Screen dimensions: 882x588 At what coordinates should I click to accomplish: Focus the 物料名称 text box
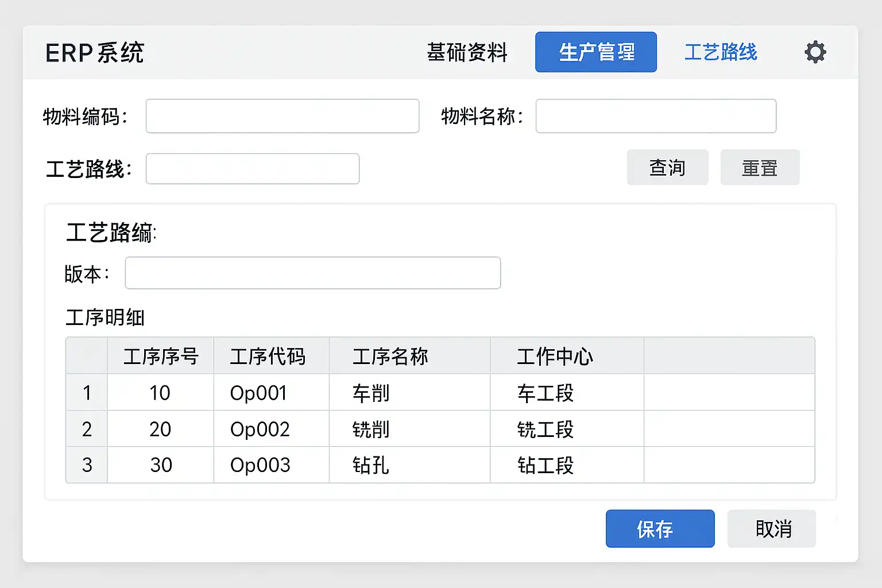point(655,116)
